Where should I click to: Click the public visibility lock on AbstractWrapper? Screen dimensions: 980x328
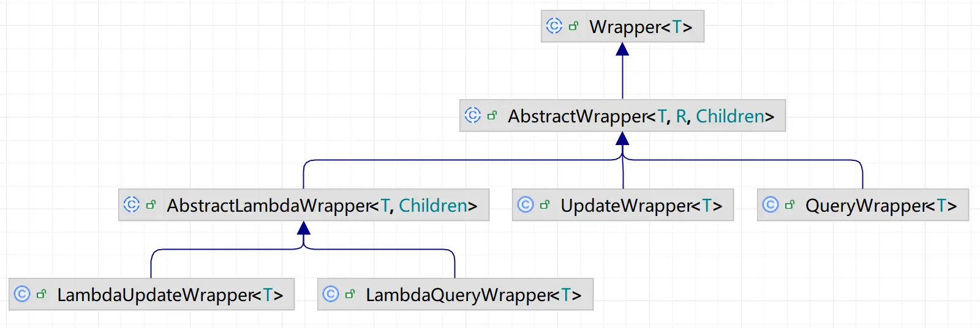492,115
